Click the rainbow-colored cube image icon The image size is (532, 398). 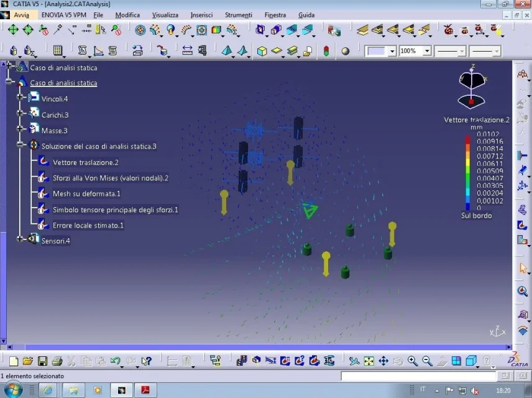[x=216, y=30]
